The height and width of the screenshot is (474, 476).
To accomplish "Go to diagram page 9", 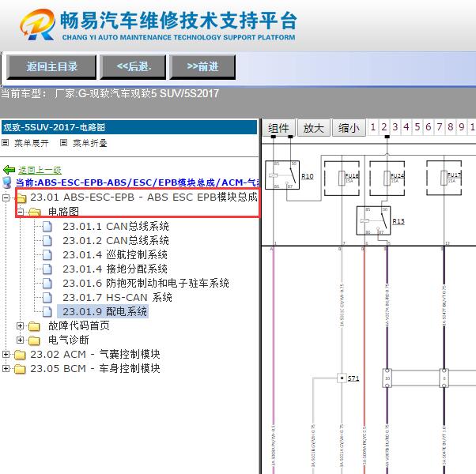I will (x=462, y=126).
